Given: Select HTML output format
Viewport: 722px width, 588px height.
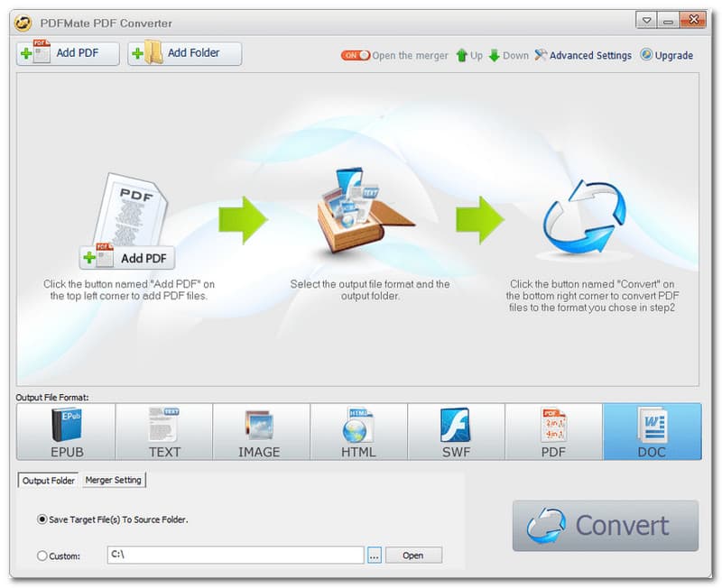Looking at the screenshot, I should point(359,432).
